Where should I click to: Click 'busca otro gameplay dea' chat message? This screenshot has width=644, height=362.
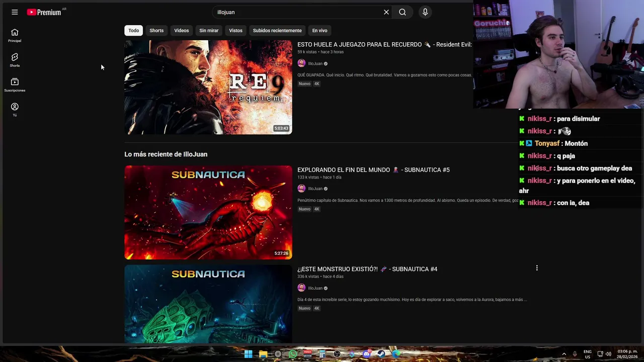click(576, 168)
